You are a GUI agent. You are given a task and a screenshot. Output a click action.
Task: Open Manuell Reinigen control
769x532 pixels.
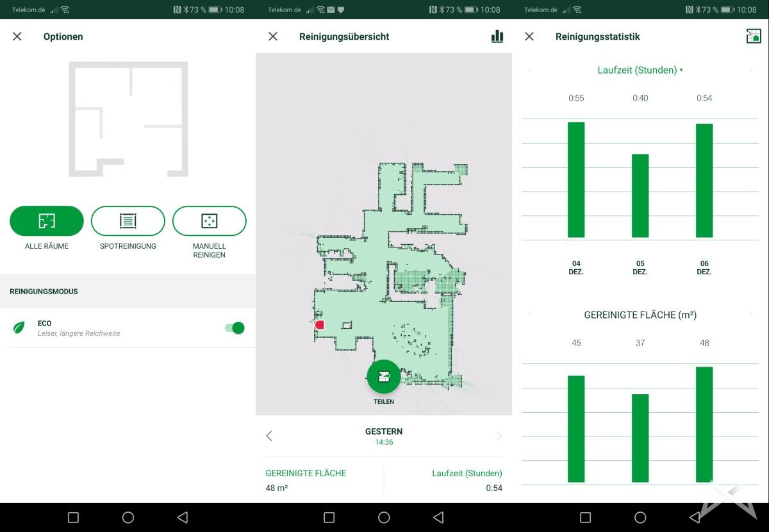[x=210, y=221]
